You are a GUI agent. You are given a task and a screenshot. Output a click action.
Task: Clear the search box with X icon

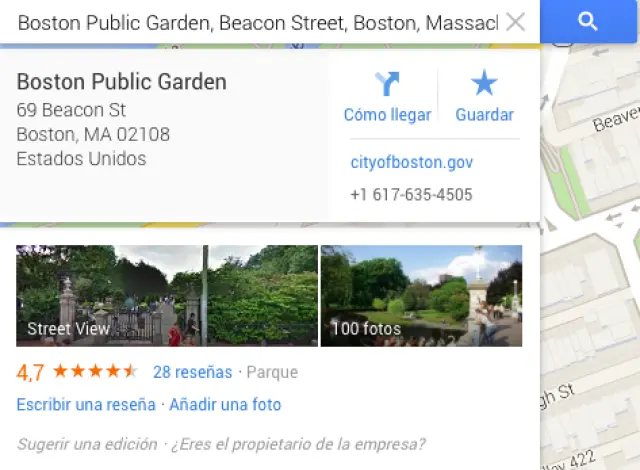(516, 22)
